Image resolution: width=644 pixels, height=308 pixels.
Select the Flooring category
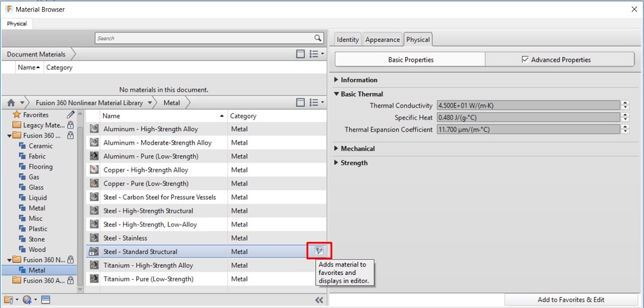coord(35,167)
